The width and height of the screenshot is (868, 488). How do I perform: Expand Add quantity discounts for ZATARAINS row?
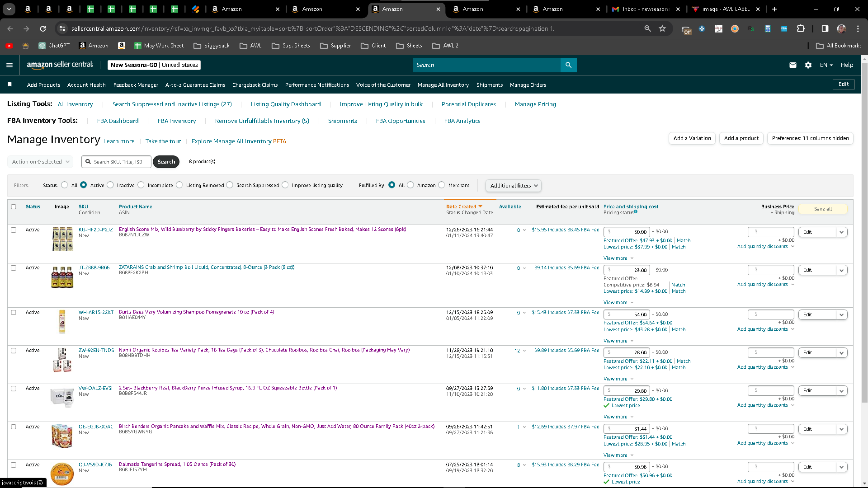click(x=766, y=285)
